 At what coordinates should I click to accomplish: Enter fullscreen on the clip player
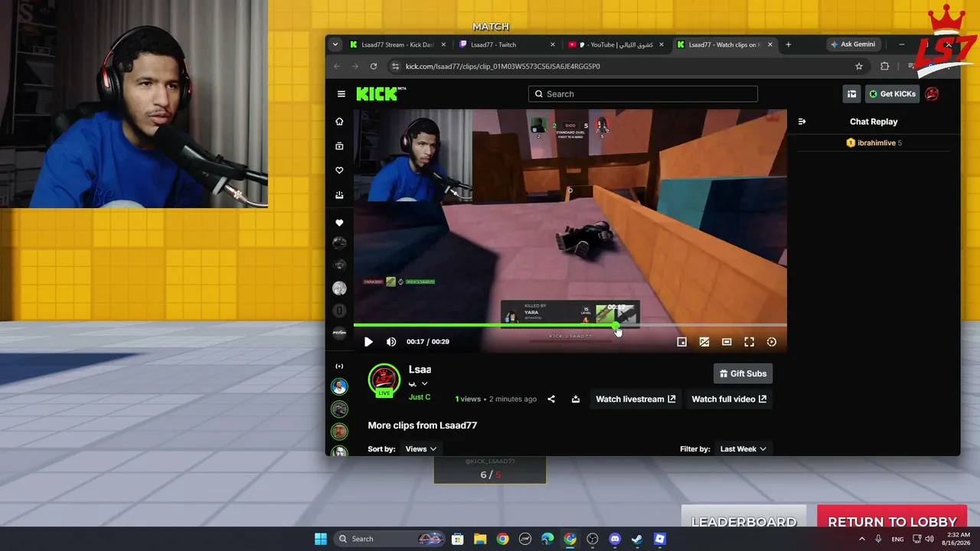click(750, 342)
